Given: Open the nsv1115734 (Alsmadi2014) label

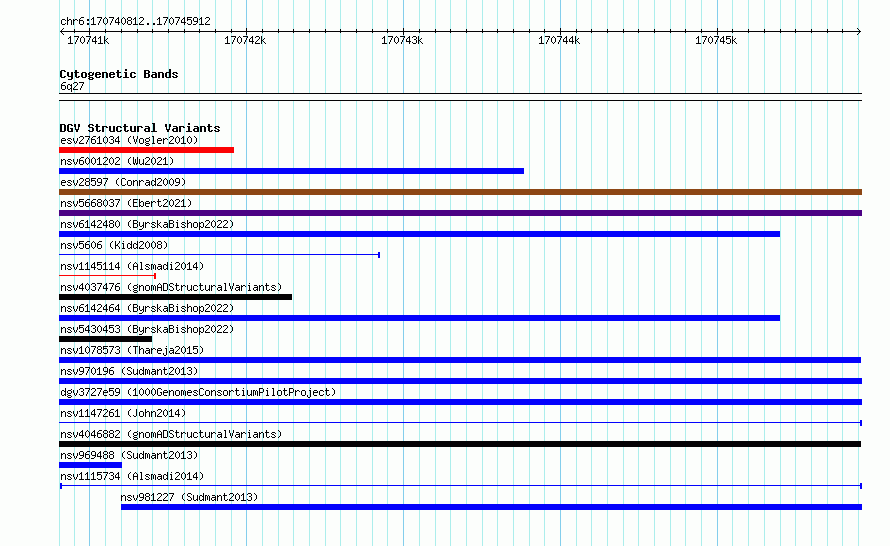Looking at the screenshot, I should [x=132, y=476].
